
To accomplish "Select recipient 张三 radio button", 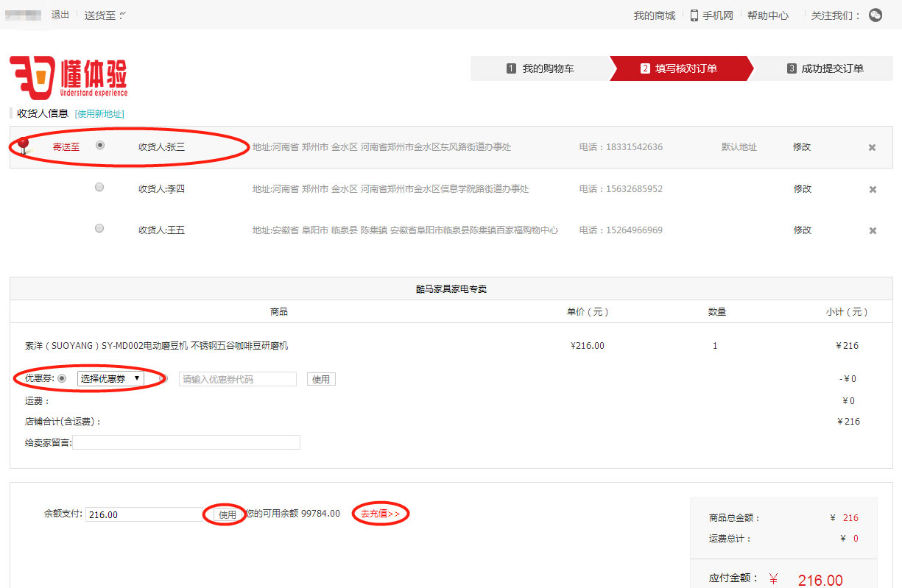I will click(x=100, y=146).
